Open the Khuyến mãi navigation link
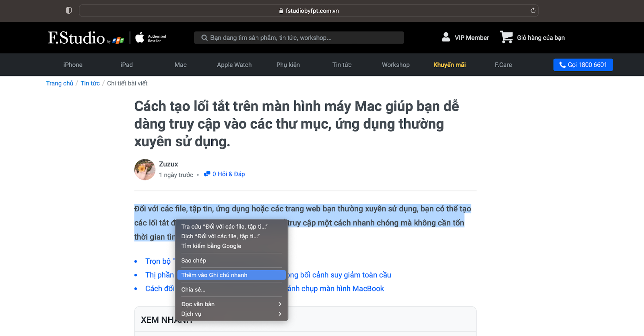This screenshot has height=336, width=644. point(449,65)
